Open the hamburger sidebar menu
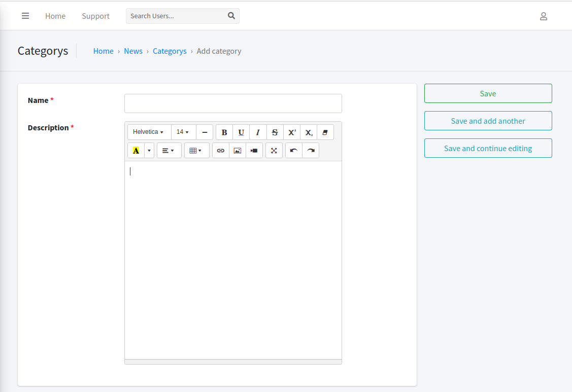This screenshot has height=392, width=572. point(25,16)
